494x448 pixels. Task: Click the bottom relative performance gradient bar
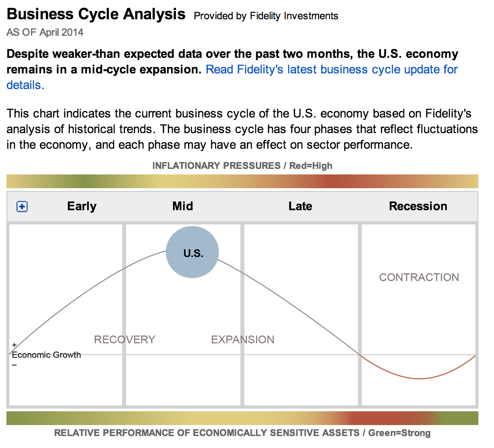[x=242, y=418]
